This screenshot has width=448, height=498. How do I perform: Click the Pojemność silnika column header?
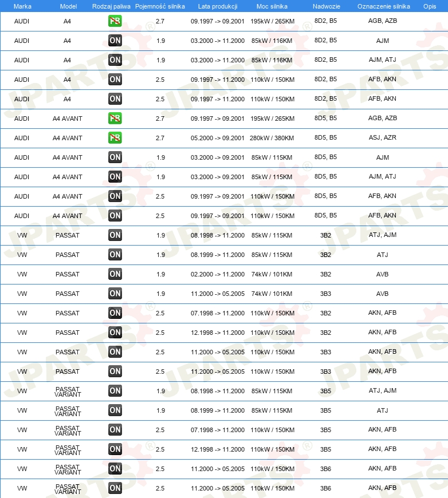[x=160, y=6]
